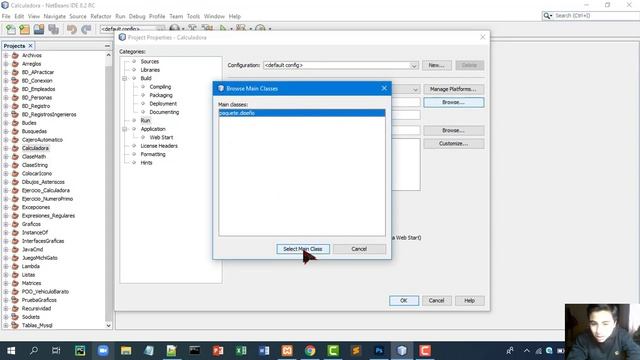Click the NetBeans taskbar icon
Viewport: 640px width, 360px height.
(402, 351)
